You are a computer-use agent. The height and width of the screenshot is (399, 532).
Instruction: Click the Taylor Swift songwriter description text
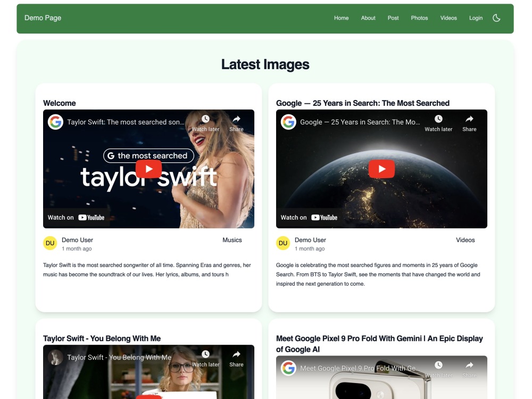(147, 270)
